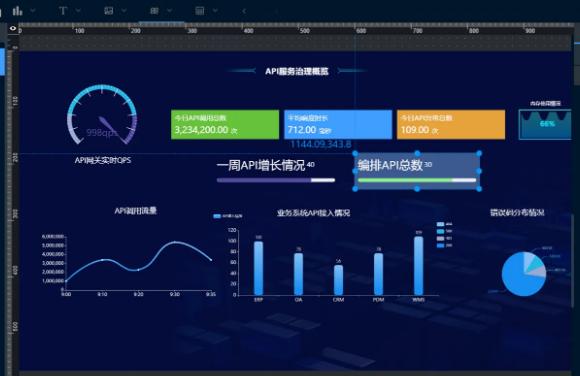
Task: Select the "一周API增长情况" progress bar
Action: [x=276, y=180]
